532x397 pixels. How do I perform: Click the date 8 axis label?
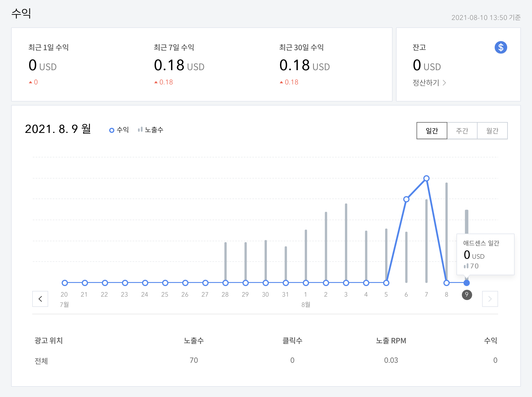(446, 295)
